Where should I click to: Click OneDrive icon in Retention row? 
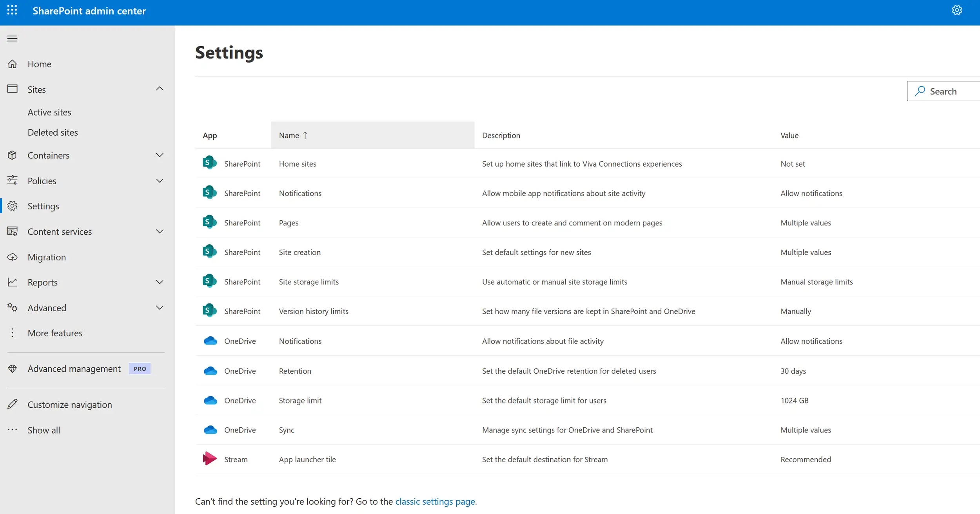click(x=211, y=371)
